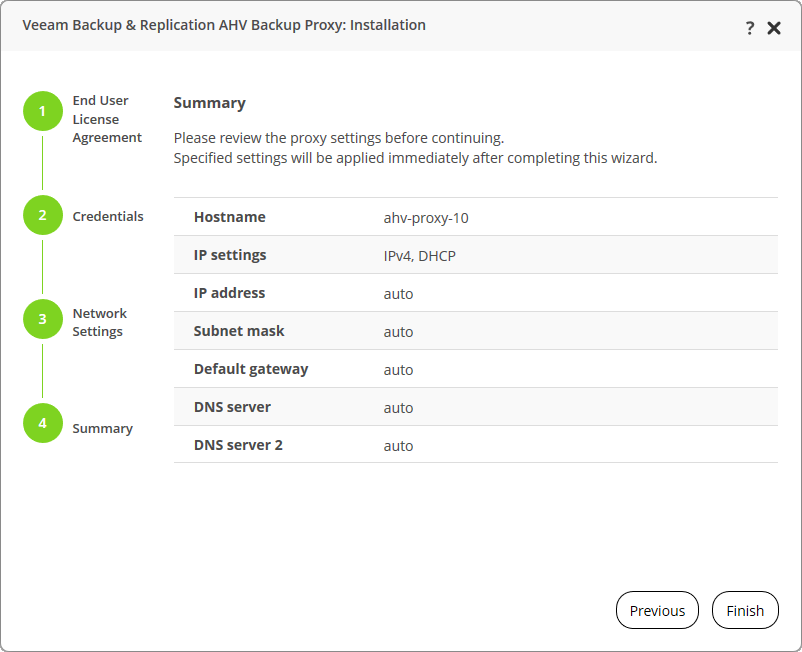Click the IP settings row label
The width and height of the screenshot is (802, 652).
(x=230, y=255)
